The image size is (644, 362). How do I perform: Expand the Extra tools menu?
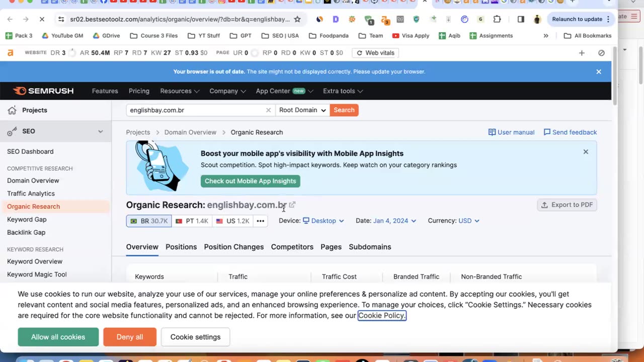(343, 91)
